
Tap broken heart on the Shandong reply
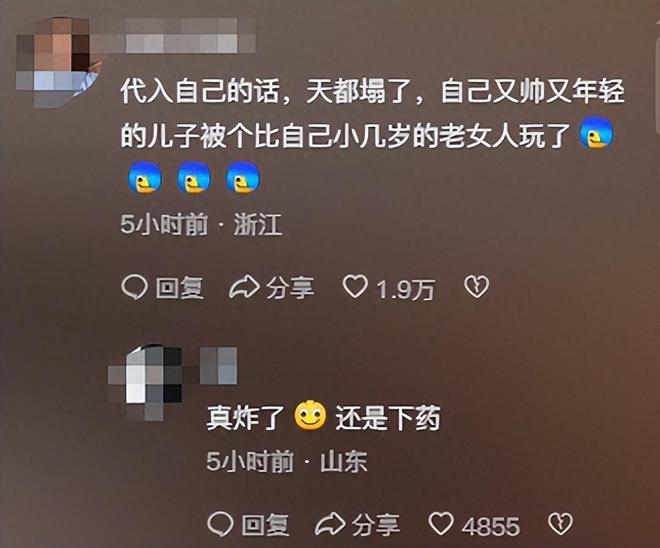[561, 524]
